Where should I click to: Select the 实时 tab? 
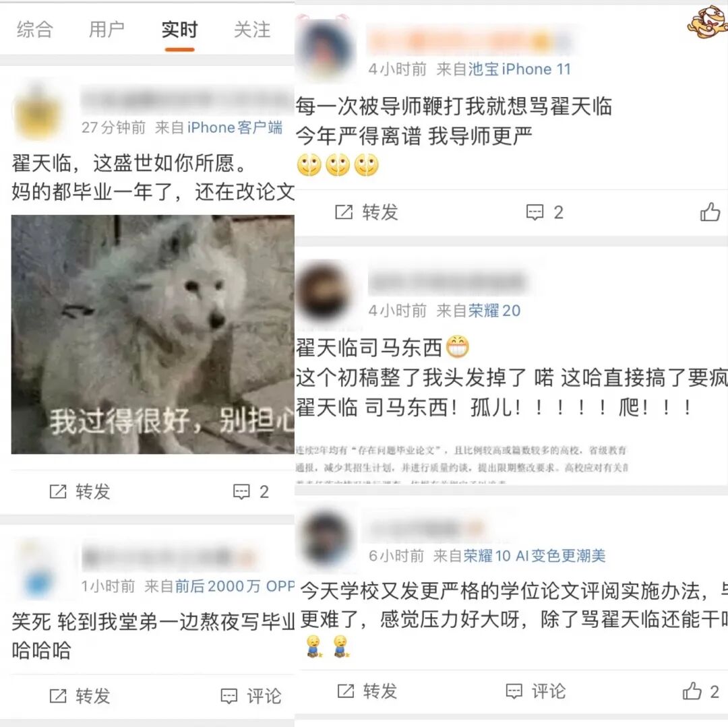(180, 30)
